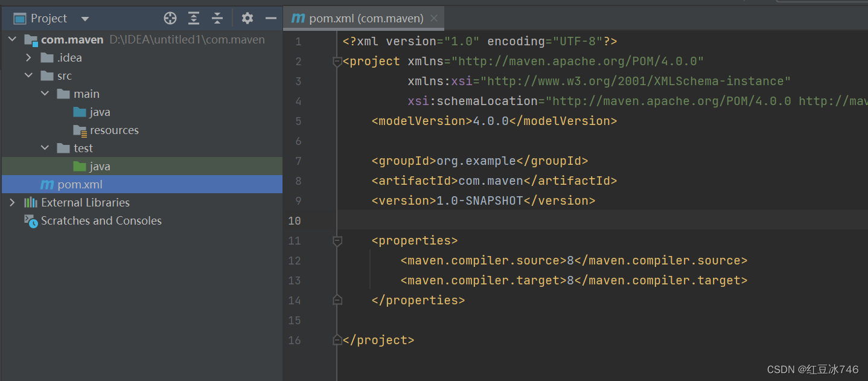Click the closing project tag on line 16
This screenshot has width=868, height=381.
point(378,341)
